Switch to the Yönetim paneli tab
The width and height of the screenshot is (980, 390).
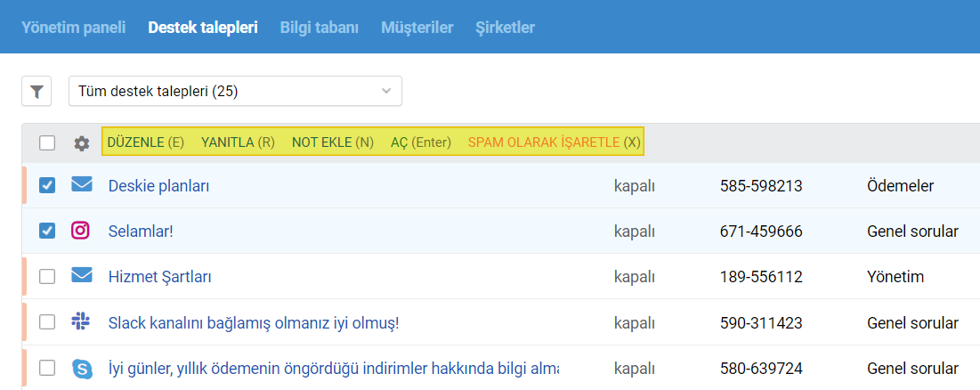74,28
